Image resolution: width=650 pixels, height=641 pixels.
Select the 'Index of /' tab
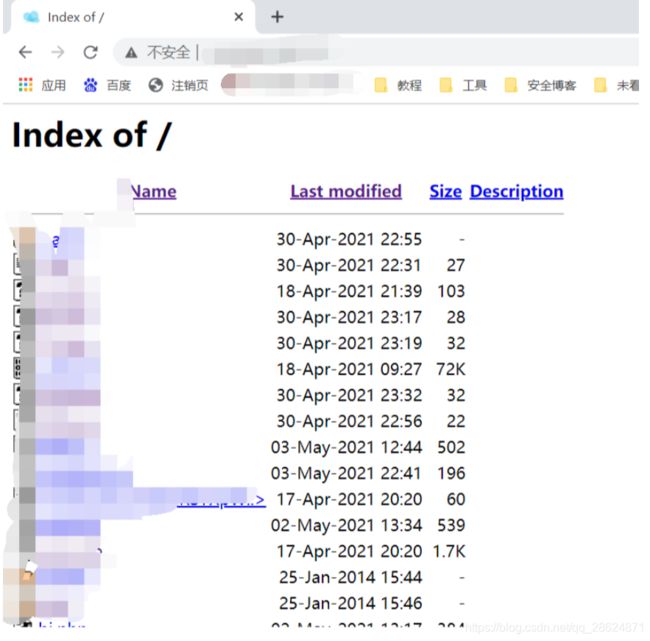click(120, 17)
